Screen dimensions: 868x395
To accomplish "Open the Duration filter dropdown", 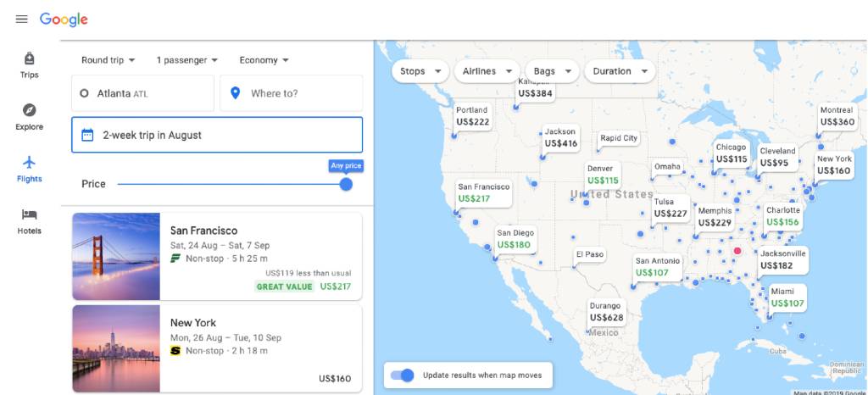I will pyautogui.click(x=620, y=71).
